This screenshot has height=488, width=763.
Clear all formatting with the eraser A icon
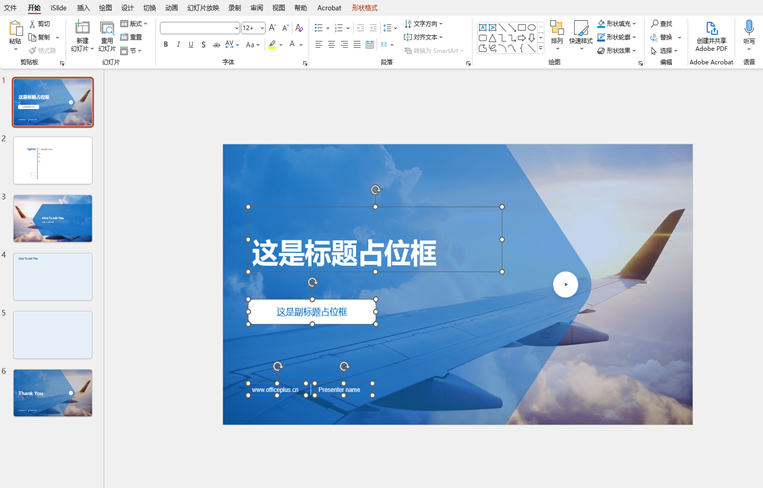[299, 28]
